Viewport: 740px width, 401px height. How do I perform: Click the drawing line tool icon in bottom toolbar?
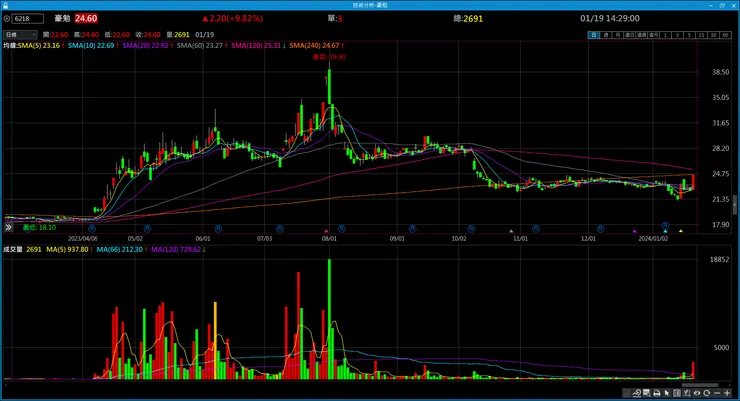pos(637,393)
